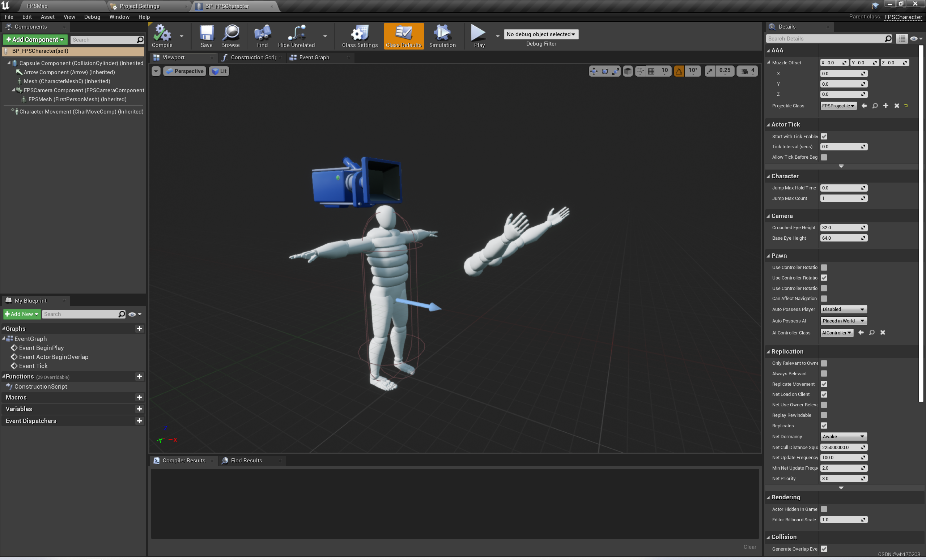Toggle Actor Hidden In Game checkbox
The image size is (926, 560).
point(824,509)
